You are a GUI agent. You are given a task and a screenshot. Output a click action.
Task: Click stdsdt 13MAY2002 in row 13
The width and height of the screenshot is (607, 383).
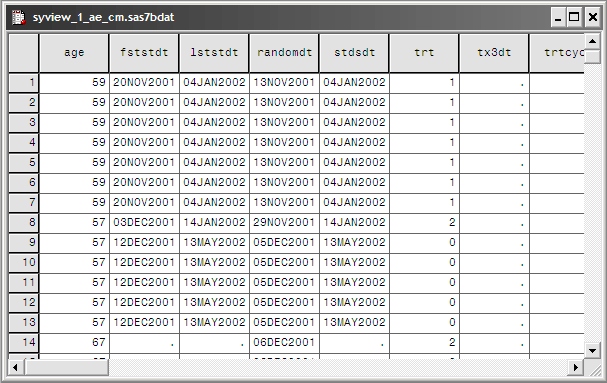click(354, 323)
